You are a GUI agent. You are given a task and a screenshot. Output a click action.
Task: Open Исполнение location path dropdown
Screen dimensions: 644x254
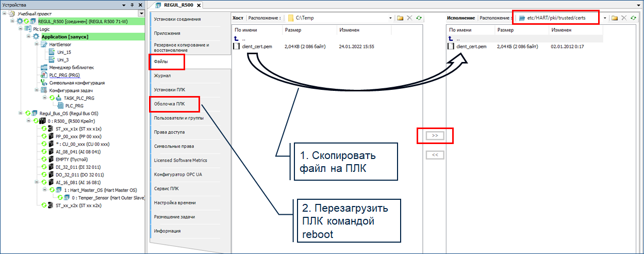[604, 18]
